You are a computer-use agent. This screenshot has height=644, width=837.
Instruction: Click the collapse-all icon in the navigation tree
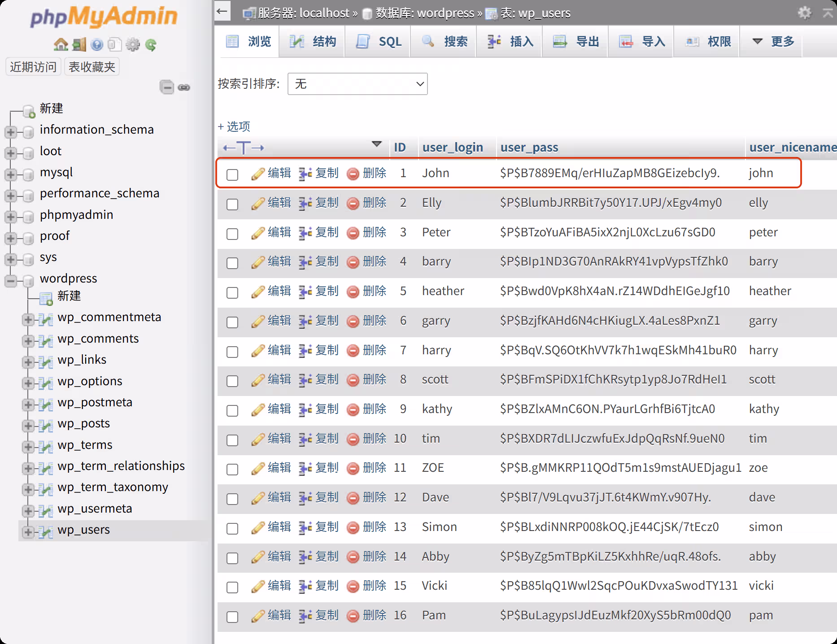pyautogui.click(x=166, y=87)
